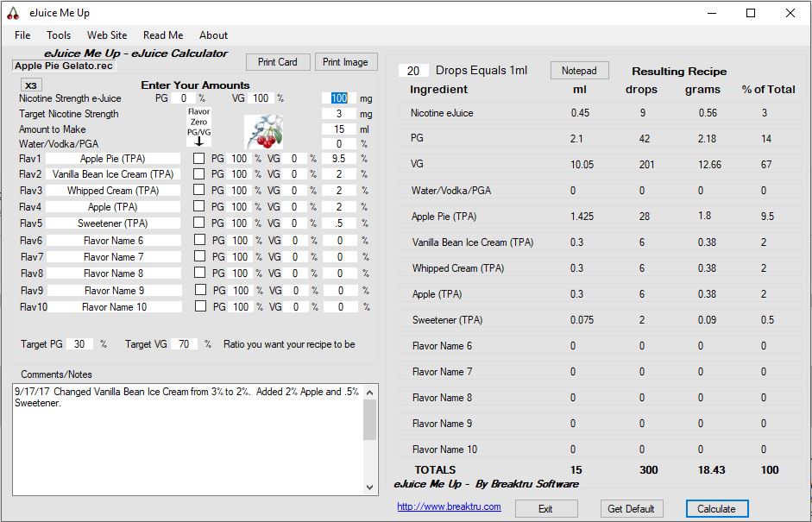Click the Flav2 name field Vanilla Bean Ice Cream
Screen dimensions: 812x522
(x=112, y=174)
